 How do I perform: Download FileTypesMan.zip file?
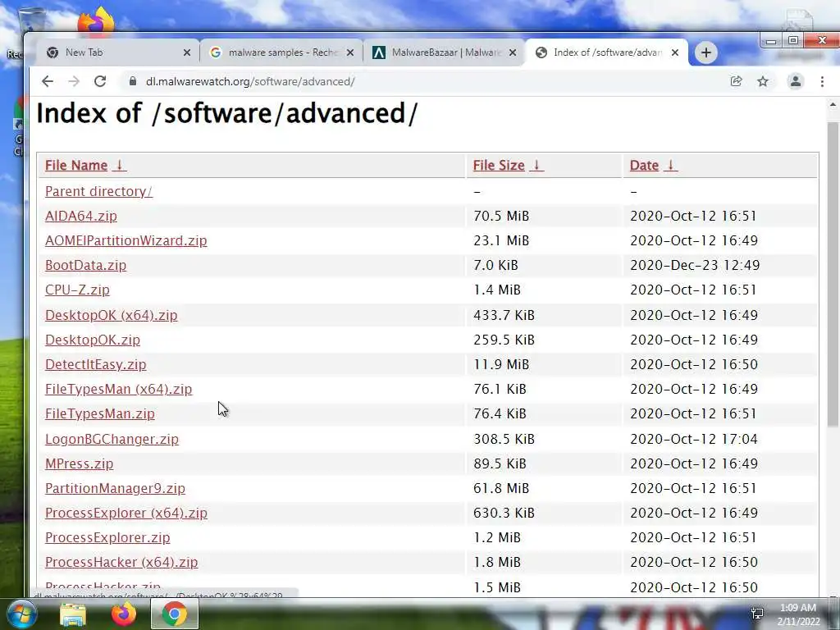99,413
